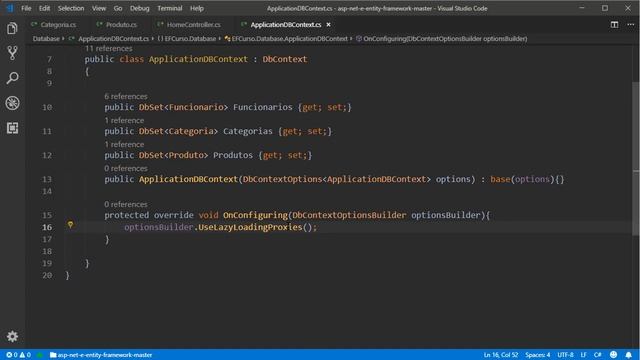Open the Edit menu
This screenshot has height=360, width=640.
tap(44, 8)
